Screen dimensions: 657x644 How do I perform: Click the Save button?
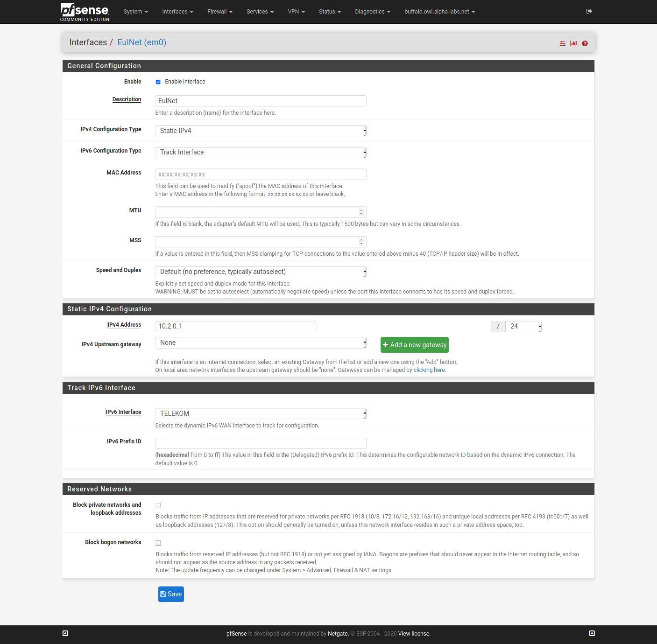171,594
